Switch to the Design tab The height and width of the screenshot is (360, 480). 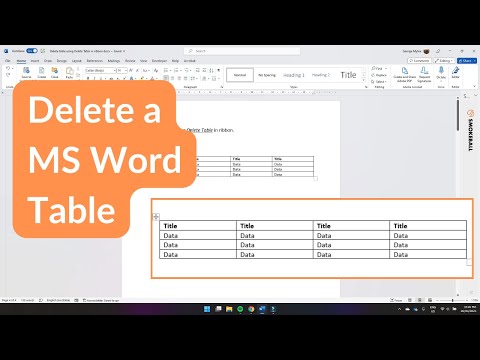[x=62, y=61]
